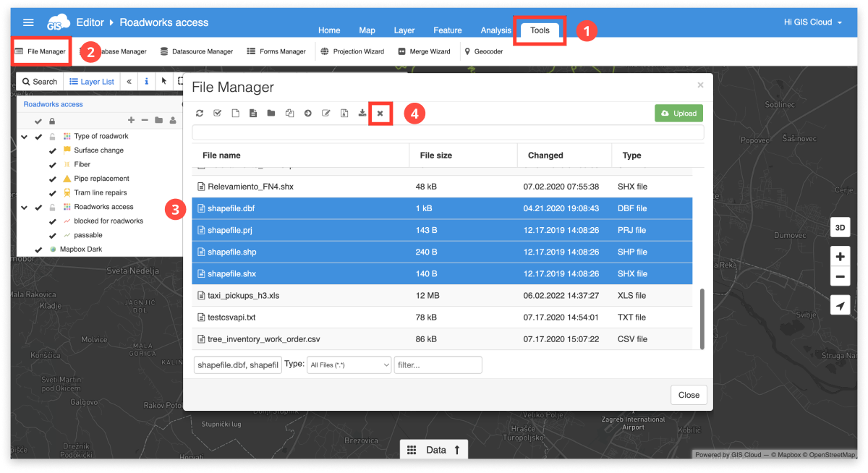Rename the selected file
This screenshot has height=473, width=868.
click(325, 113)
